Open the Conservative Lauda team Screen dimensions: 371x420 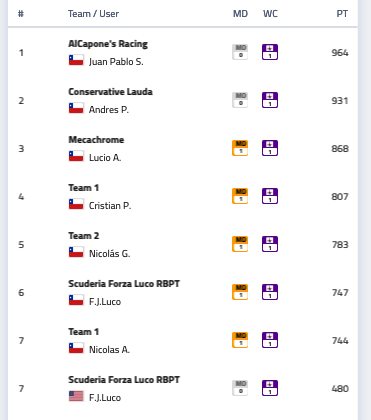110,92
